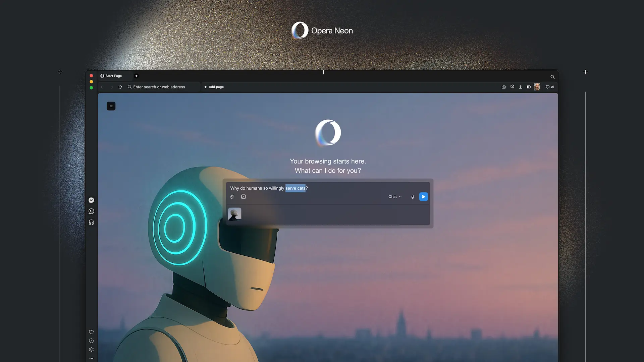644x362 pixels.
Task: Open the music player sidebar icon
Action: tap(91, 222)
